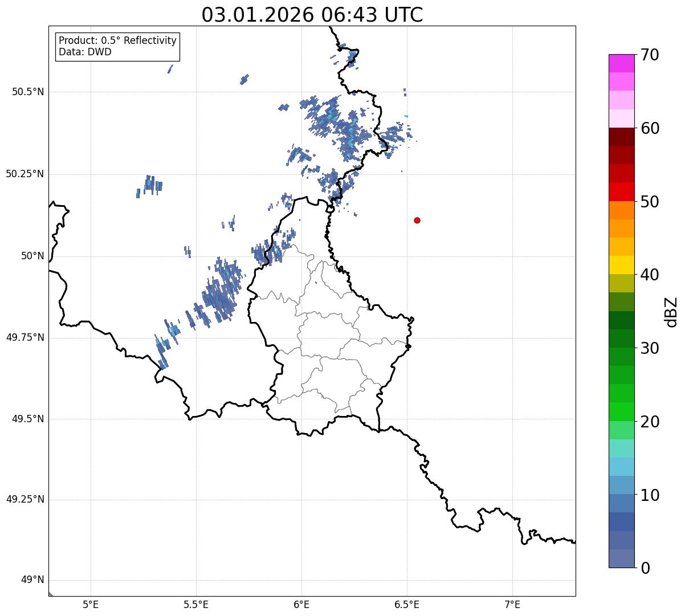685x616 pixels.
Task: Click the 49.5°N latitude label
Action: [x=28, y=419]
